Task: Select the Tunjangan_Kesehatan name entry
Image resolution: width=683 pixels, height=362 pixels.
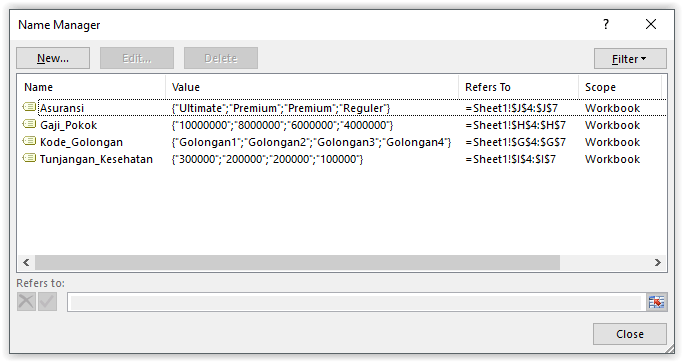Action: click(96, 159)
